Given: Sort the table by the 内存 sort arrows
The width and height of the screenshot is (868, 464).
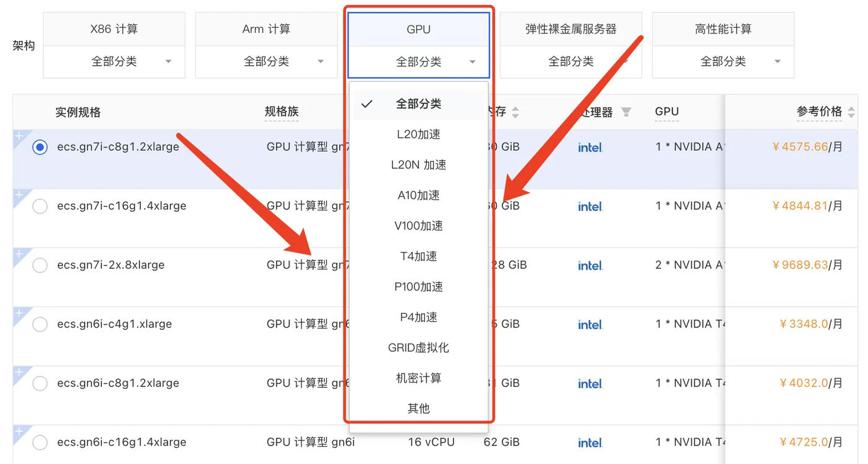Looking at the screenshot, I should pyautogui.click(x=515, y=112).
